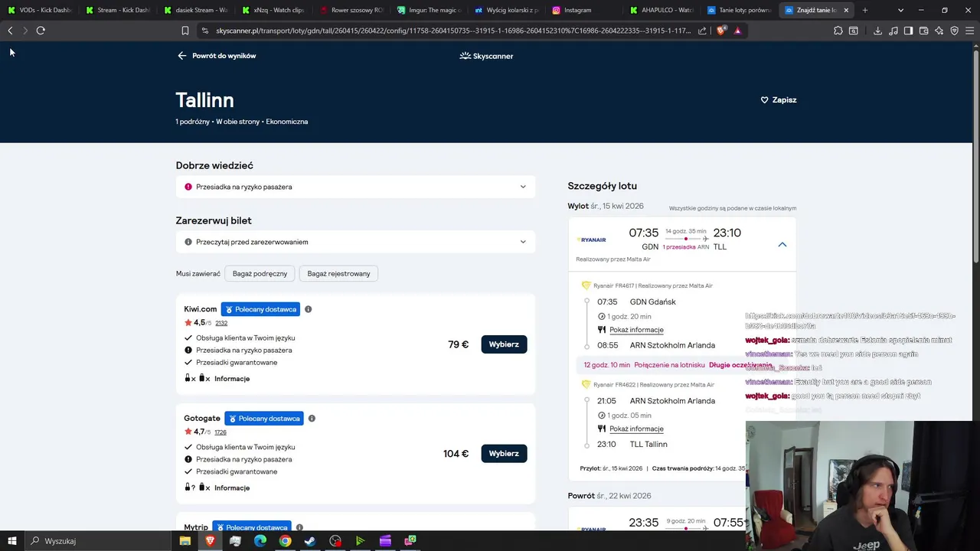The image size is (980, 551).
Task: Open the media control music-note icon
Action: pyautogui.click(x=893, y=31)
